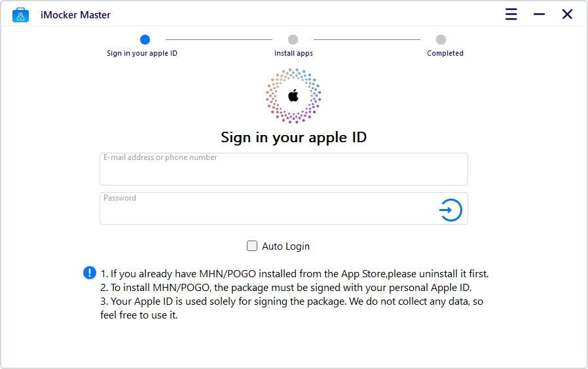Click the 'Sign in your apple ID' heading

click(293, 138)
